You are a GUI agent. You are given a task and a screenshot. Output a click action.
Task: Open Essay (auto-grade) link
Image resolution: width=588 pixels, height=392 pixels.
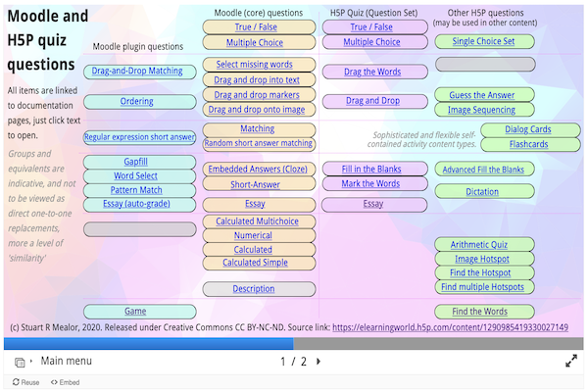[136, 204]
